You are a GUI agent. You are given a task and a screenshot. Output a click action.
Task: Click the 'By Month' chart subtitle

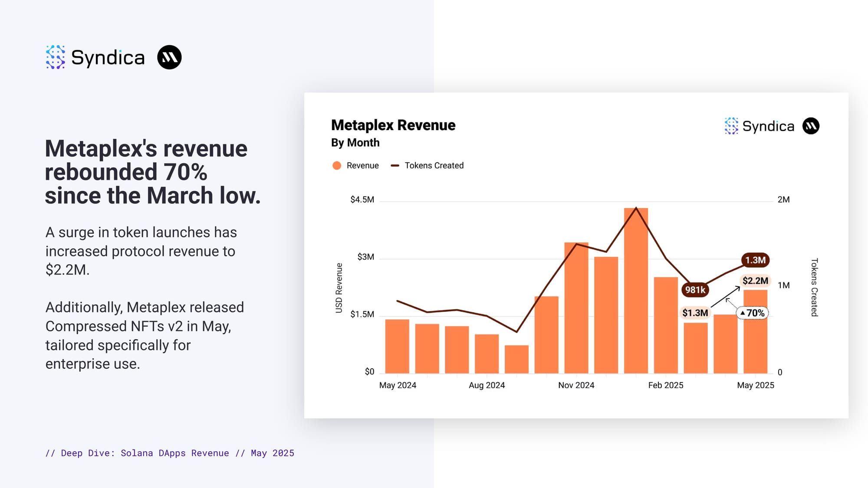pos(355,143)
